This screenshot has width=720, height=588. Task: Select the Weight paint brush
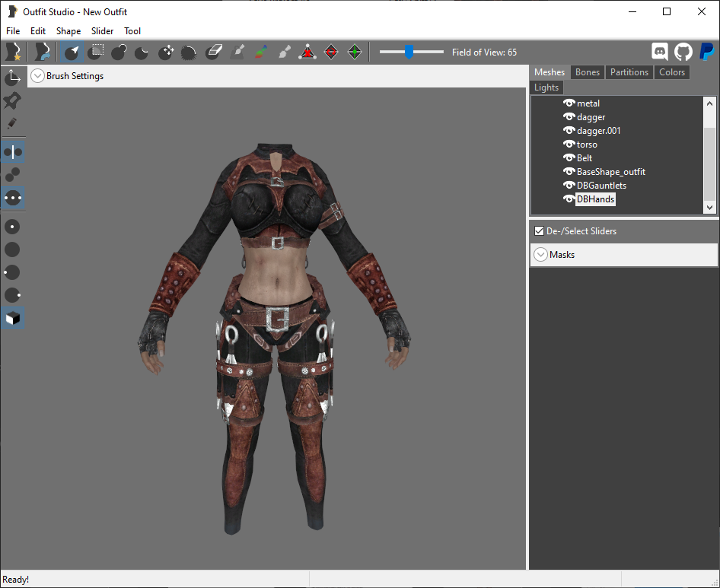tap(237, 52)
